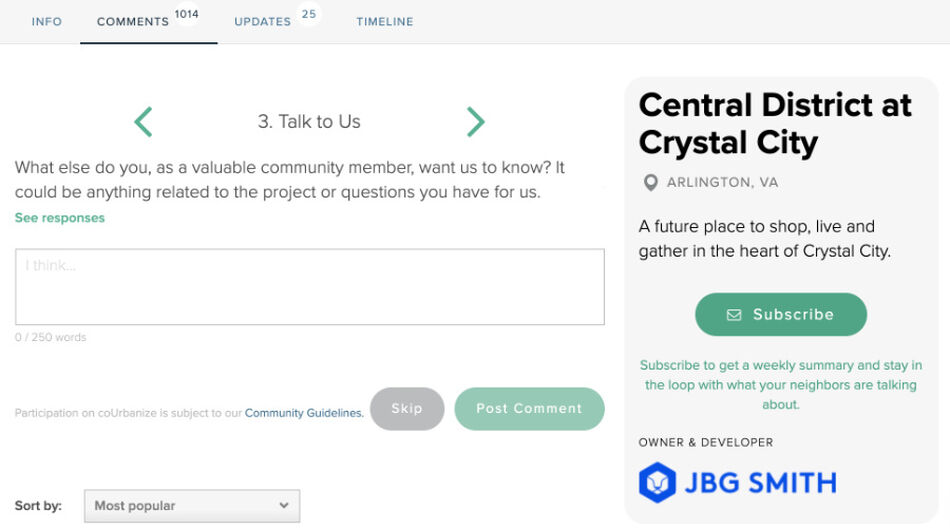Click the Subscribe button
The image size is (950, 528).
click(x=781, y=315)
